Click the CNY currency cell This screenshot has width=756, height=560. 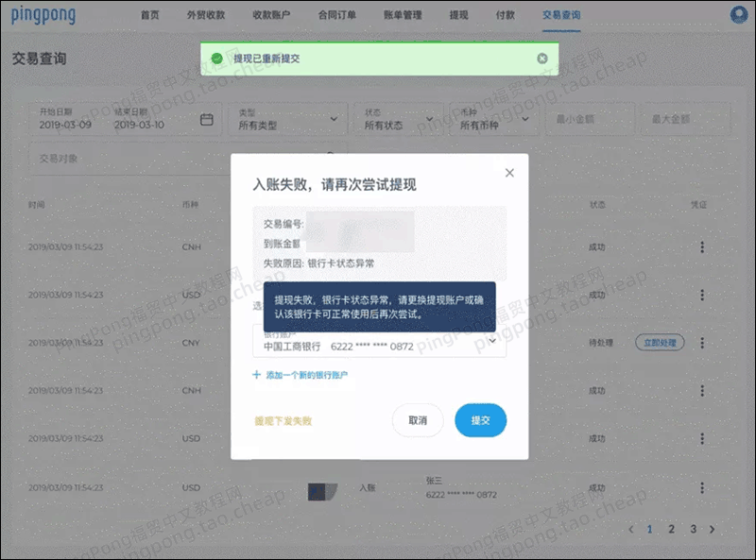pyautogui.click(x=191, y=343)
